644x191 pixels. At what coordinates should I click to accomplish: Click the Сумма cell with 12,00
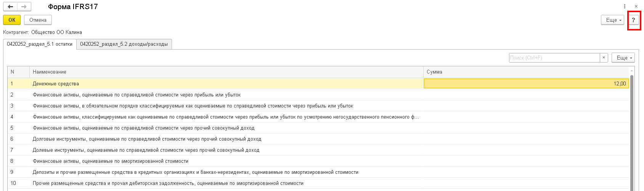(x=526, y=83)
